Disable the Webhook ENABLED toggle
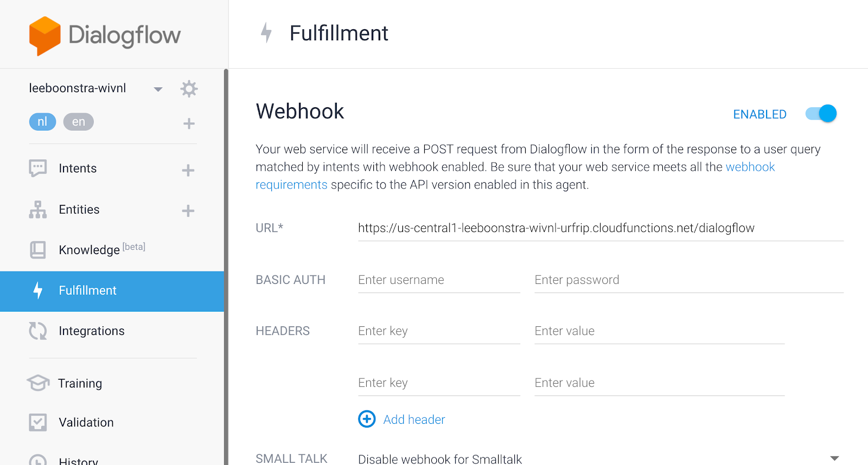 [821, 114]
